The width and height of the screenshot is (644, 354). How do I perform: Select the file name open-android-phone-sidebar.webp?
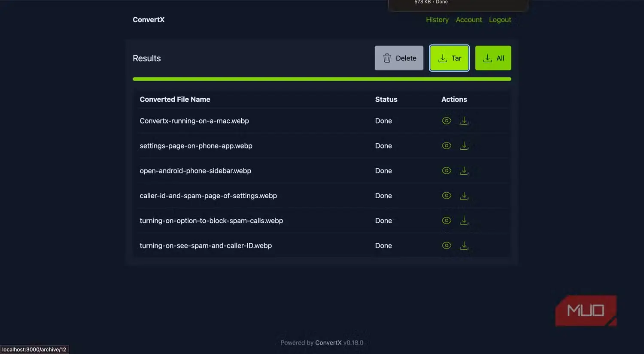coord(195,171)
